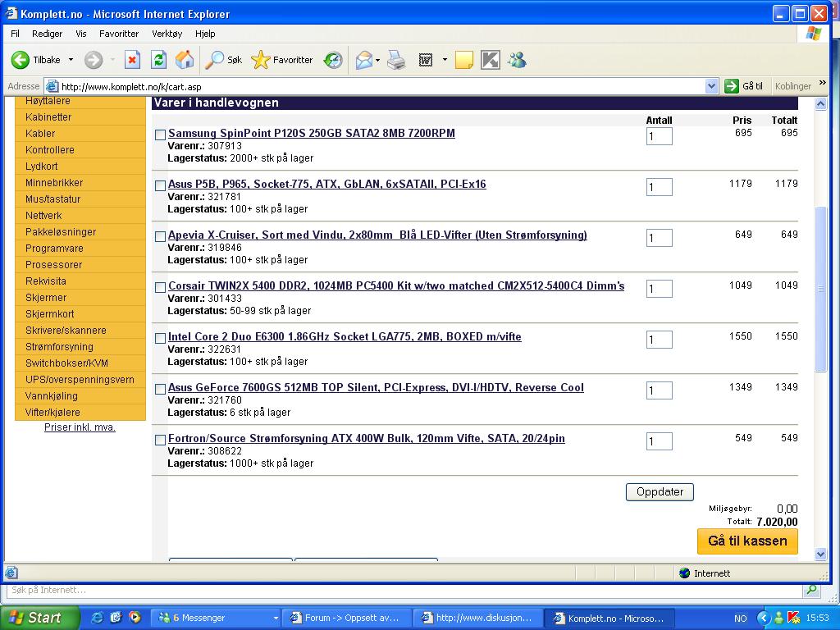Open the Hjelp menu
This screenshot has width=840, height=630.
[x=205, y=33]
